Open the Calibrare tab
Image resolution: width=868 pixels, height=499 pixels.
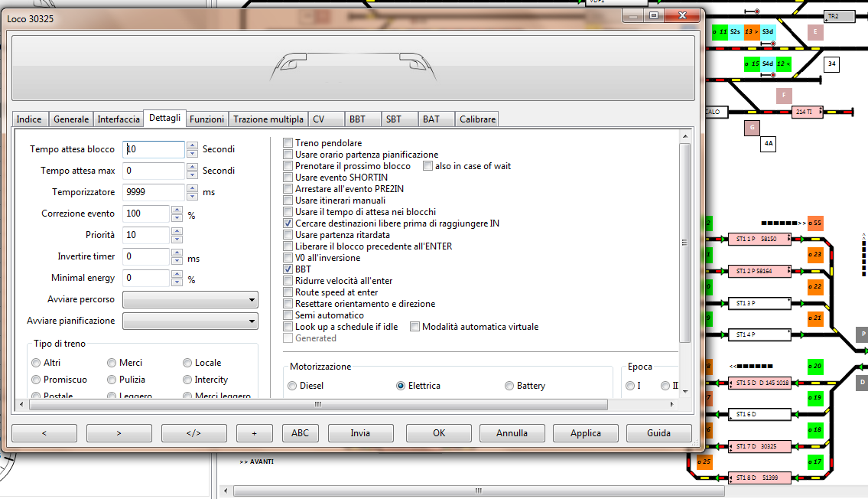pyautogui.click(x=478, y=119)
